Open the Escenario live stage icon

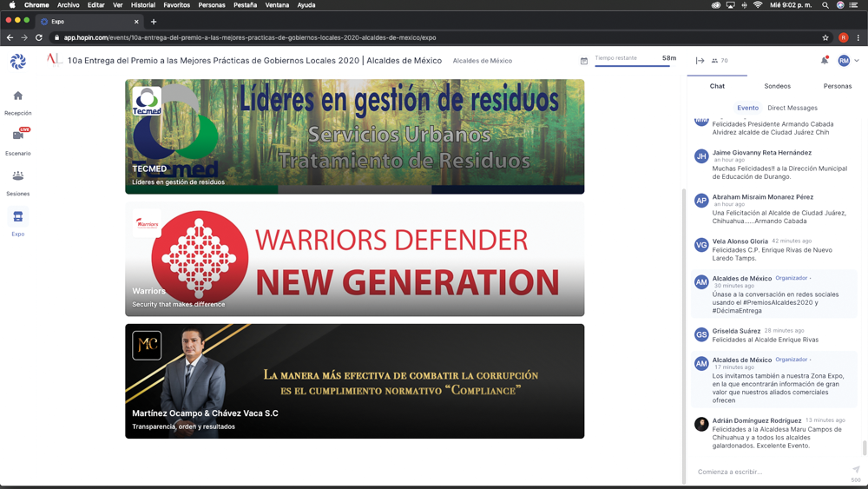coord(18,135)
